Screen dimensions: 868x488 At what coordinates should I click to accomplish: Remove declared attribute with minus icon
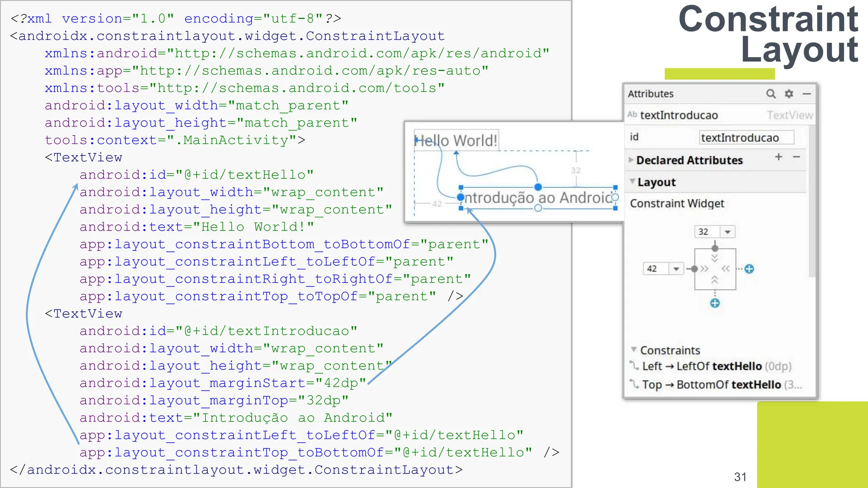point(796,157)
